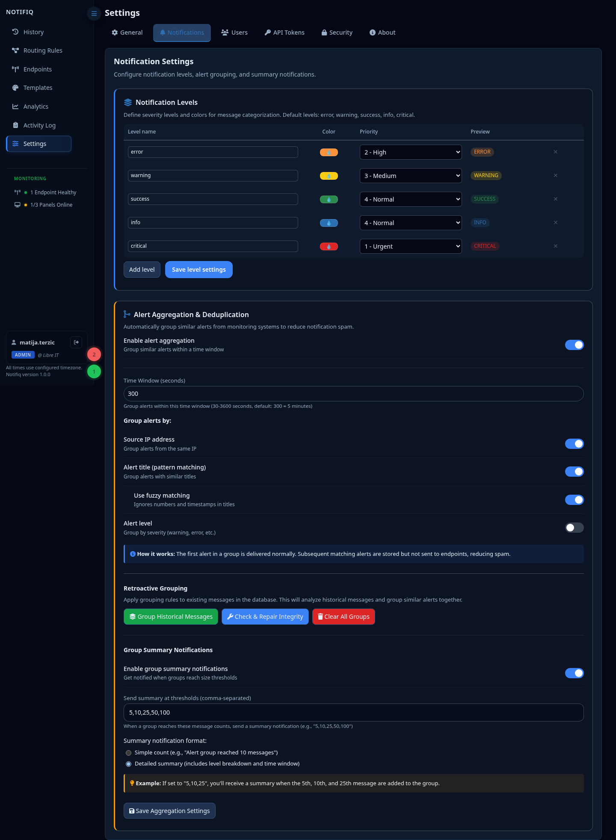Click the error level name field
616x840 pixels.
[213, 152]
